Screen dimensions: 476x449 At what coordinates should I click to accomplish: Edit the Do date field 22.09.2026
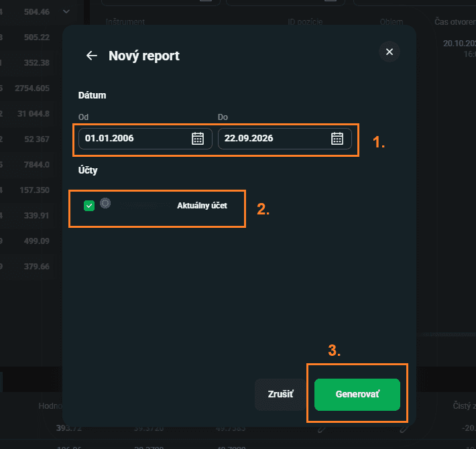[x=285, y=139]
